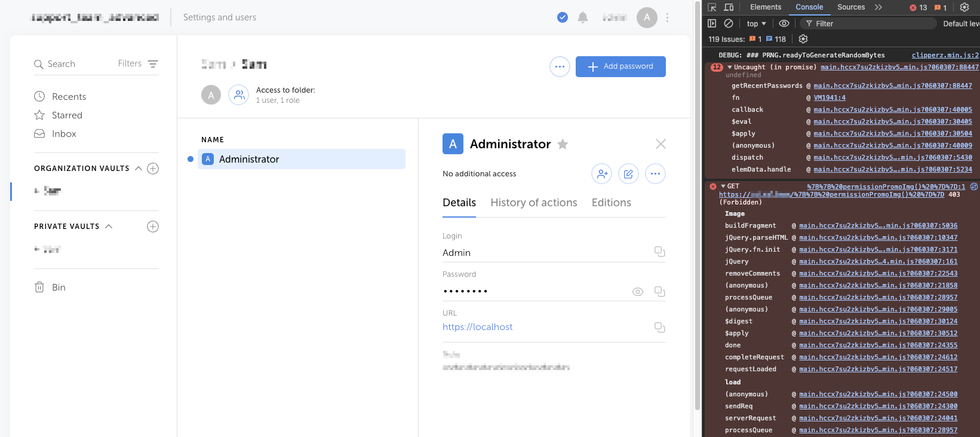The width and height of the screenshot is (980, 437).
Task: Collapse the Organization Vaults section
Action: 139,169
